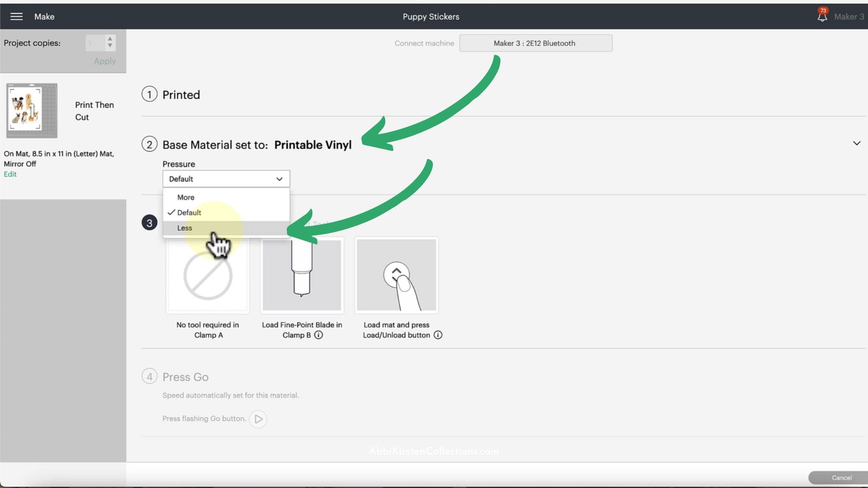Select Less pressure option
Screen dimensions: 868x488
[184, 228]
